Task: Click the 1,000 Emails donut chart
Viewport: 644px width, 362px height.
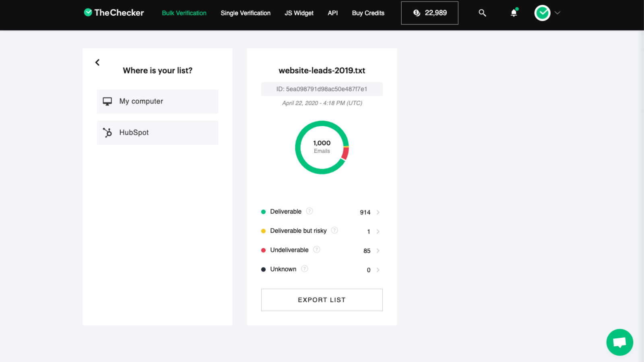Action: (x=322, y=147)
